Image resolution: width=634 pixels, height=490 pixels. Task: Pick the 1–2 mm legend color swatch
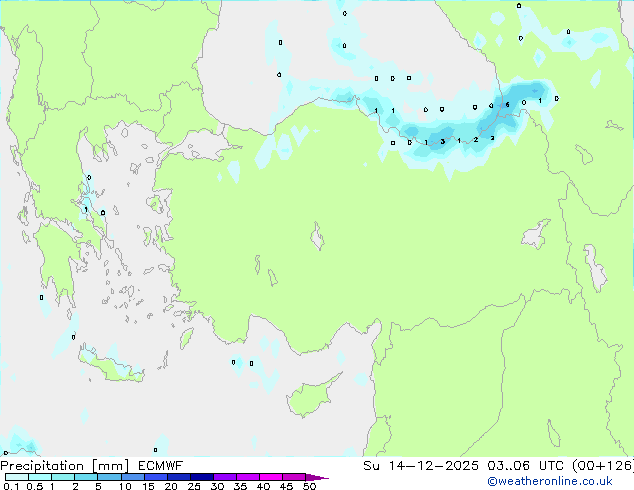(63, 477)
